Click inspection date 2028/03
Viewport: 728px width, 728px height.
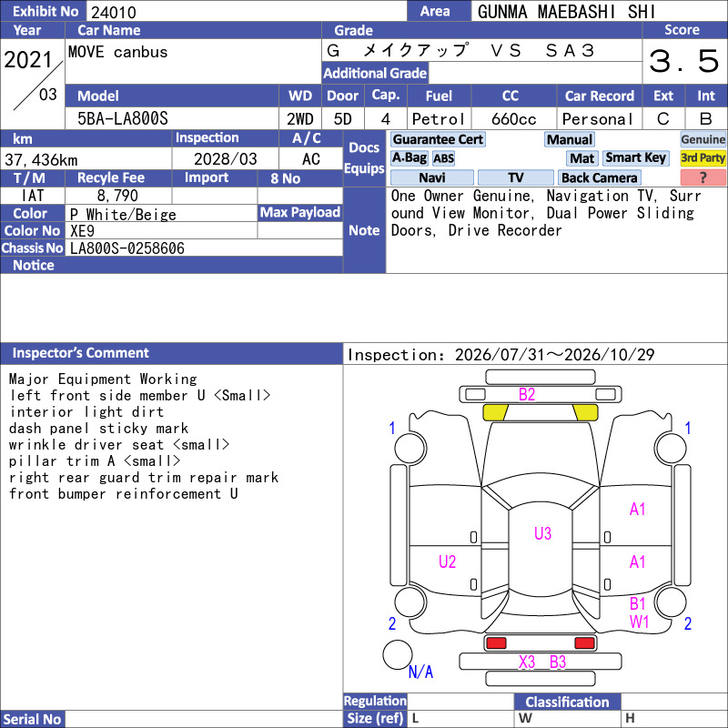click(x=225, y=159)
